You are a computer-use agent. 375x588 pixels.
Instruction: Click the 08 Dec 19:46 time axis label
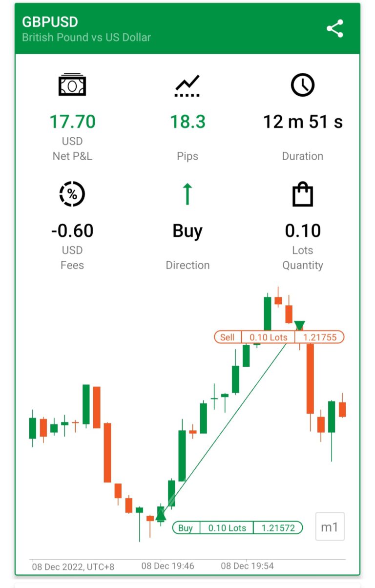tap(168, 566)
